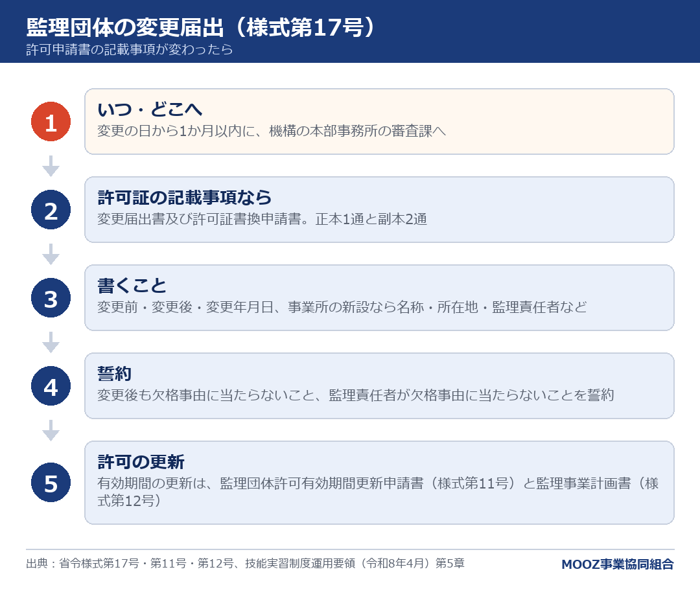Select the heading 誓約
Viewport: 700px width, 598px height.
tap(114, 374)
